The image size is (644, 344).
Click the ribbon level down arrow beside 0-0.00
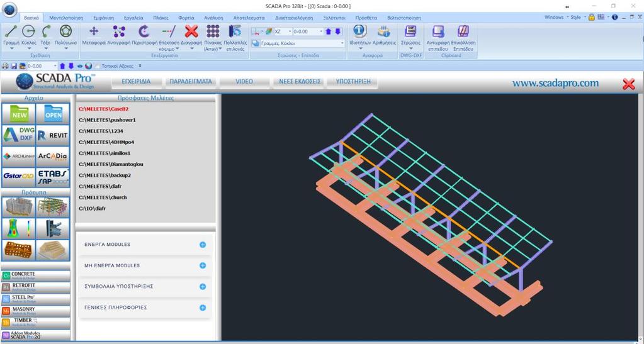pyautogui.click(x=337, y=31)
